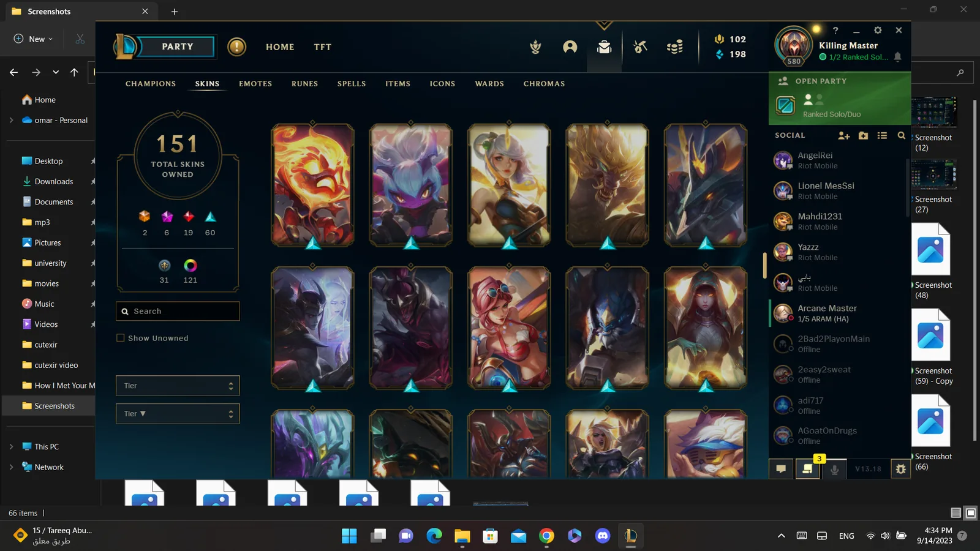Toggle the voice microphone icon
The width and height of the screenshot is (980, 551).
coord(834,469)
